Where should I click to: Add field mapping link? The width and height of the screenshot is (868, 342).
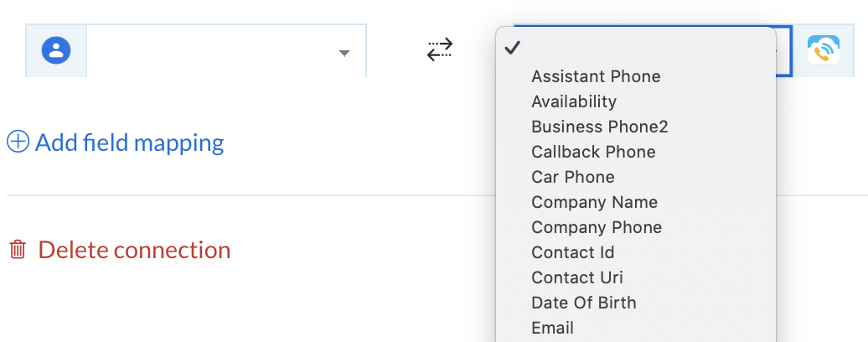tap(130, 142)
